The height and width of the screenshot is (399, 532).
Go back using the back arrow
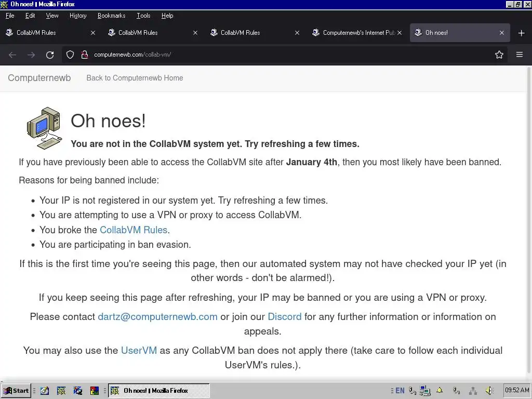click(x=12, y=55)
